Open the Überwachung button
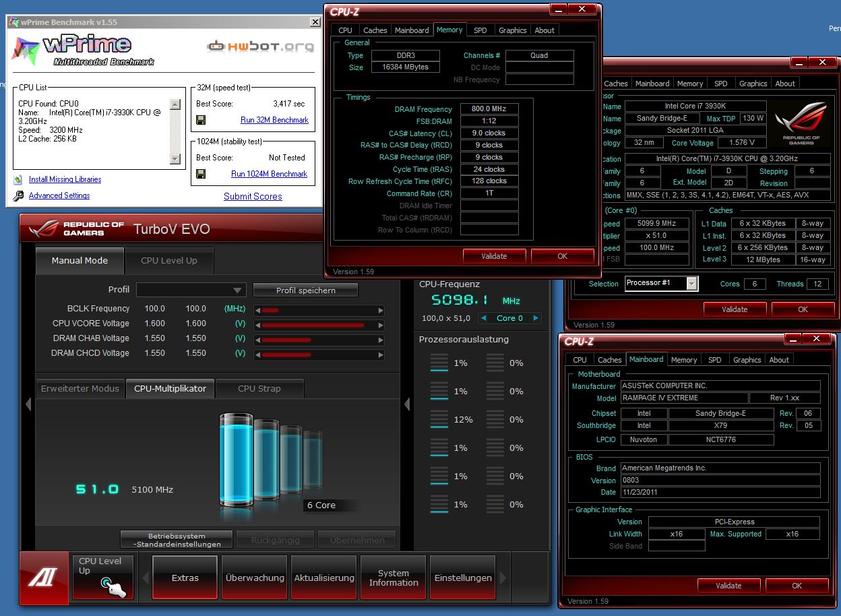Viewport: 841px width, 616px height. click(255, 578)
